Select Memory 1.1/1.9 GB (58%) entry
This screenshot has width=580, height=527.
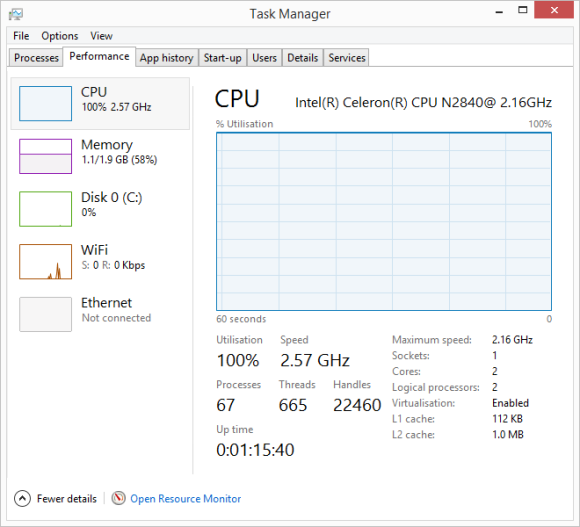100,156
